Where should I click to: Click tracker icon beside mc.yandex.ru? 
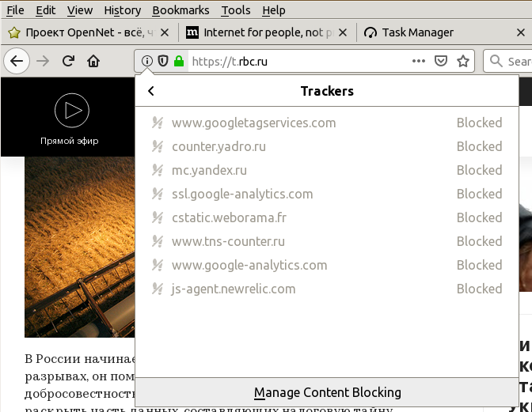(x=158, y=170)
